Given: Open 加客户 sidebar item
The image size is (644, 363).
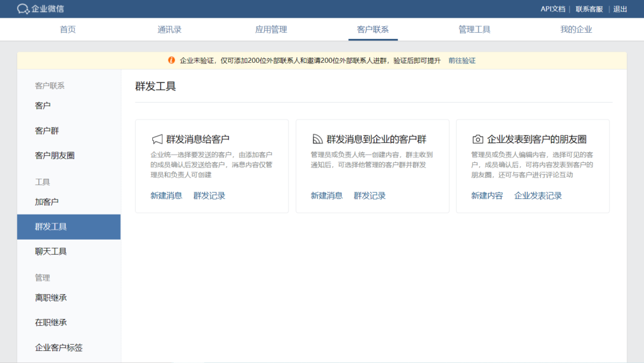Looking at the screenshot, I should (x=69, y=201).
